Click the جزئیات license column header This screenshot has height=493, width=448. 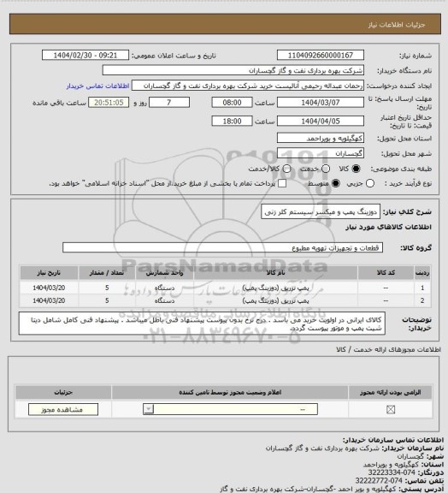(63, 392)
